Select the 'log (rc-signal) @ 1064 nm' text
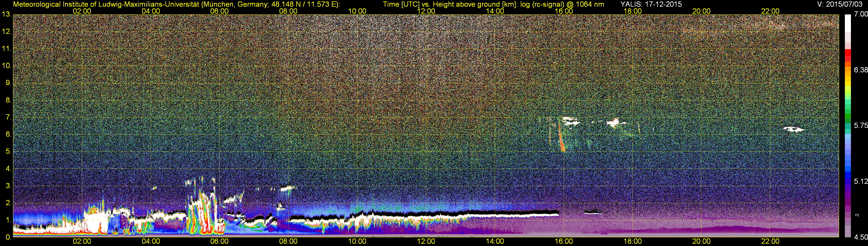This screenshot has height=246, width=868. coord(562,4)
